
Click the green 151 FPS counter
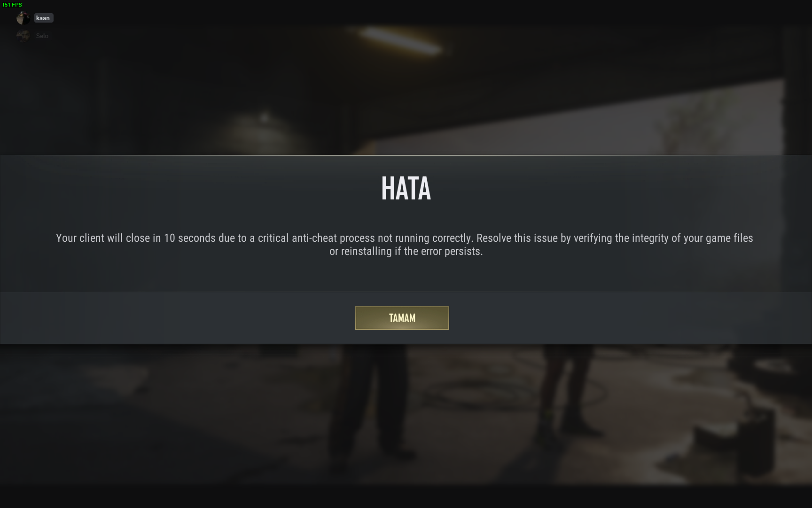tap(12, 5)
